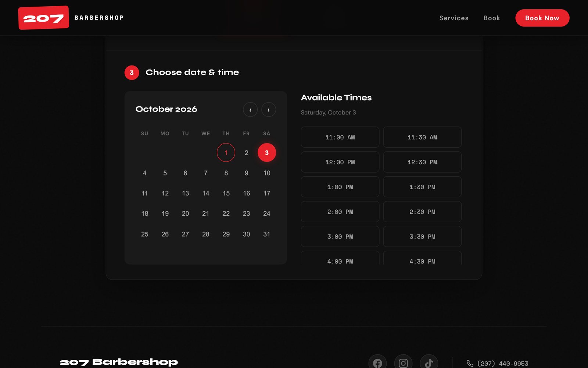Pick October 22 on calendar
The width and height of the screenshot is (588, 368).
pos(226,213)
